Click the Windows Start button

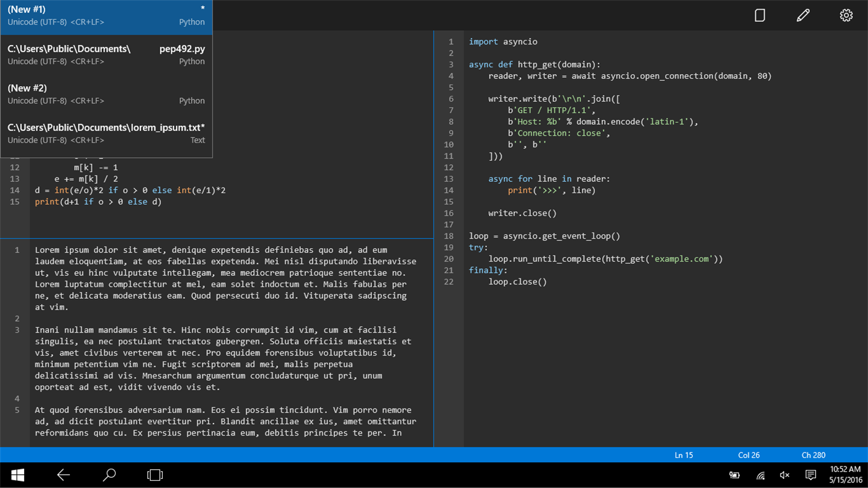click(18, 475)
